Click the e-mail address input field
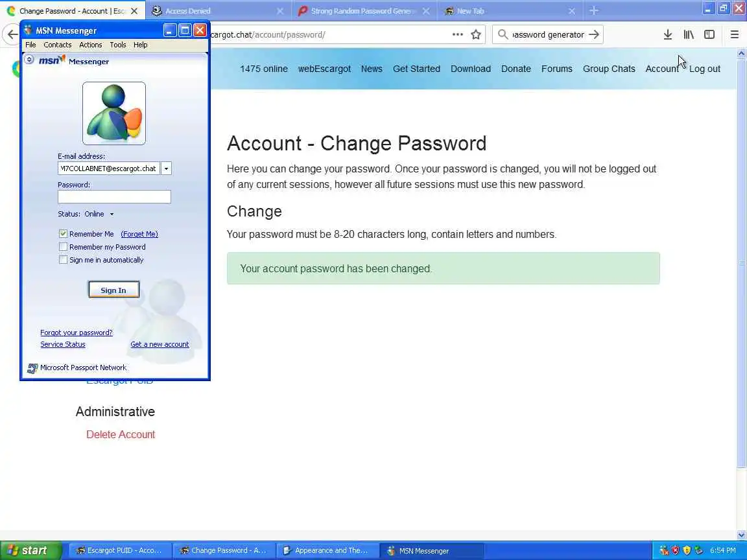The image size is (747, 560). click(x=109, y=169)
